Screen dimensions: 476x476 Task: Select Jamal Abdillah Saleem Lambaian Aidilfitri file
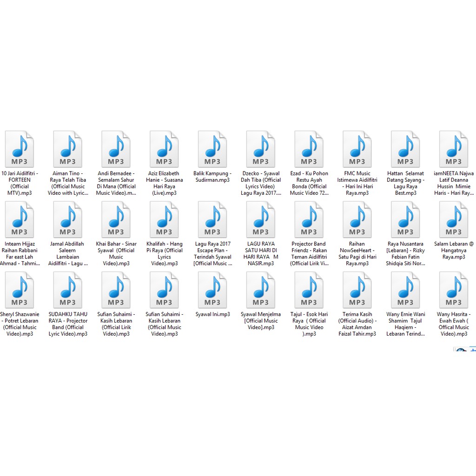[67, 220]
